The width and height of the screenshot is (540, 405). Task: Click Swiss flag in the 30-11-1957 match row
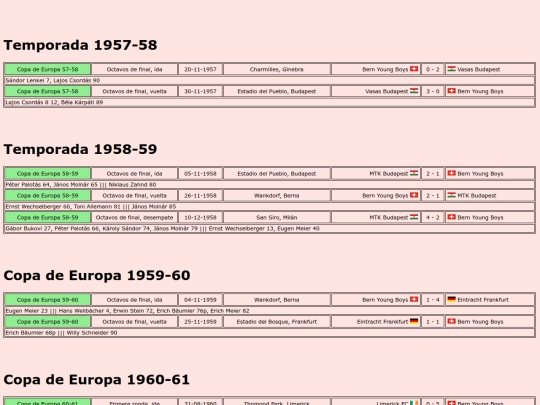click(x=451, y=91)
